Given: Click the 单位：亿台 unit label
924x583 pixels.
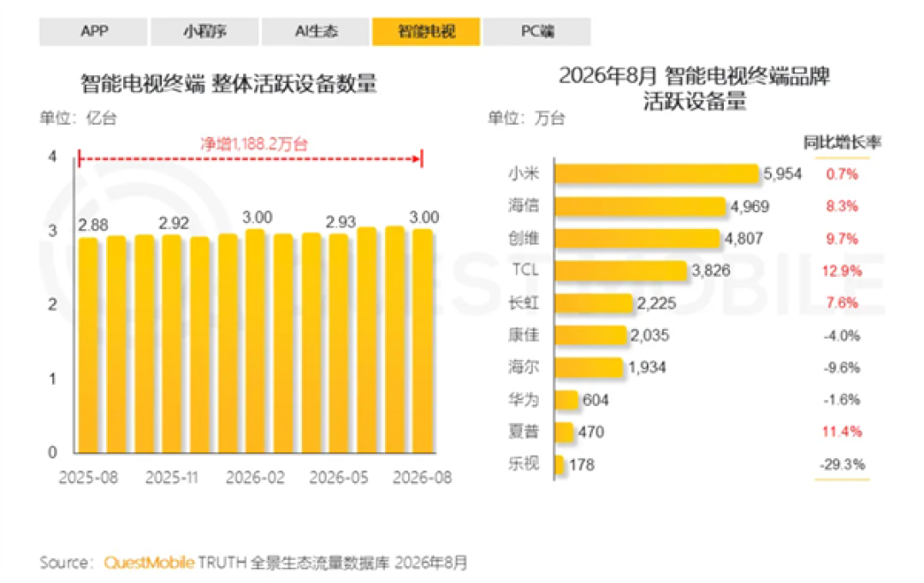Looking at the screenshot, I should [x=78, y=118].
